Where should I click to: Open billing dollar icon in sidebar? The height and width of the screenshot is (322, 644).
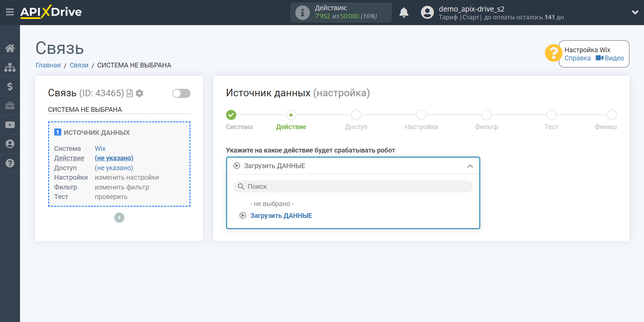pos(10,86)
